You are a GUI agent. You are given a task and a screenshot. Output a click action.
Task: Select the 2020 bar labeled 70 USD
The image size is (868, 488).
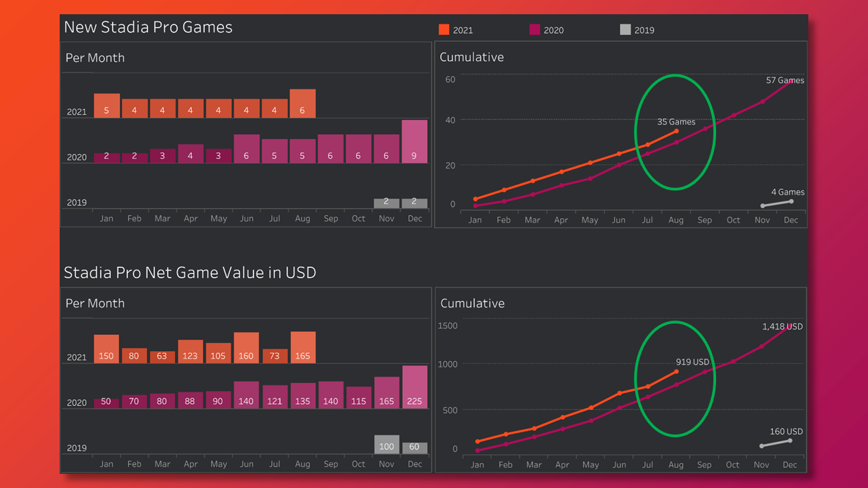pos(134,402)
